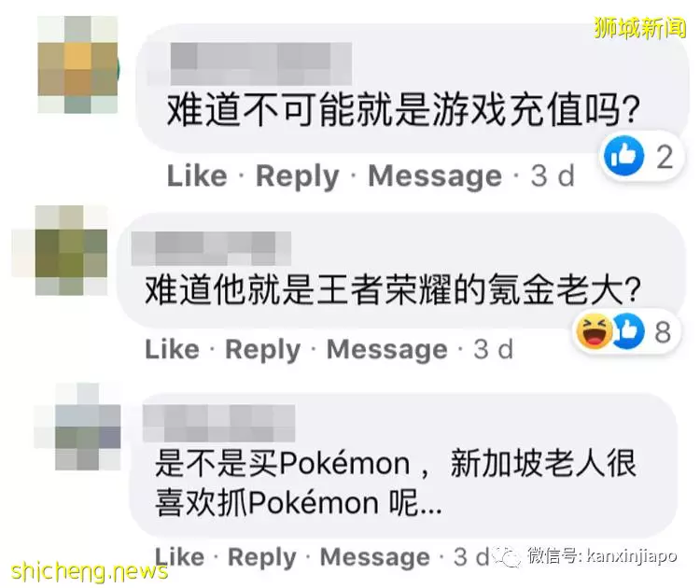
Task: Click the blue thumbs-up reaction on first comment
Action: (624, 155)
